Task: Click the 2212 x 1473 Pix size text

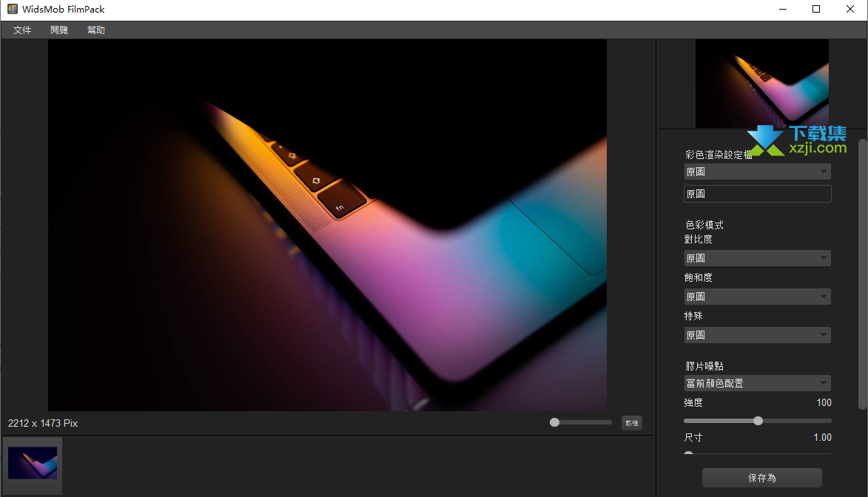Action: click(43, 423)
